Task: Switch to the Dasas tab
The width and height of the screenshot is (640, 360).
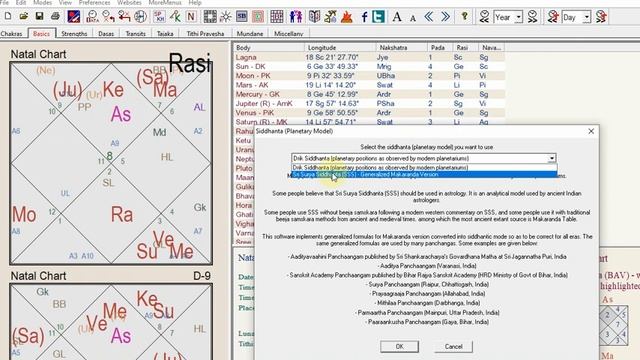Action: click(106, 33)
